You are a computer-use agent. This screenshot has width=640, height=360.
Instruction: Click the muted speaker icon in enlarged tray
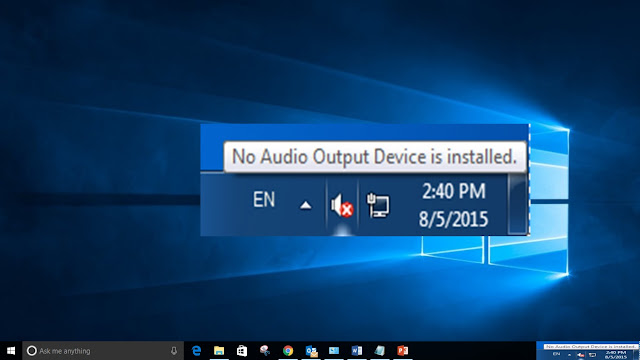(x=342, y=205)
